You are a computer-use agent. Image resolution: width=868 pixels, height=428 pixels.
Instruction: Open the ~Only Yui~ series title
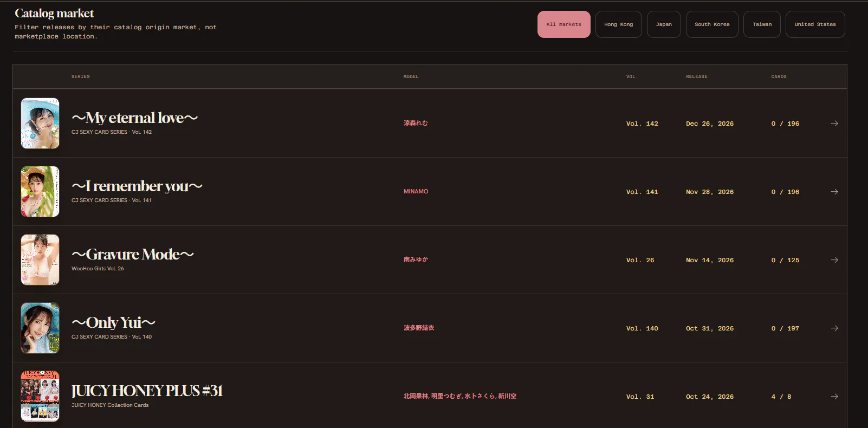click(114, 323)
